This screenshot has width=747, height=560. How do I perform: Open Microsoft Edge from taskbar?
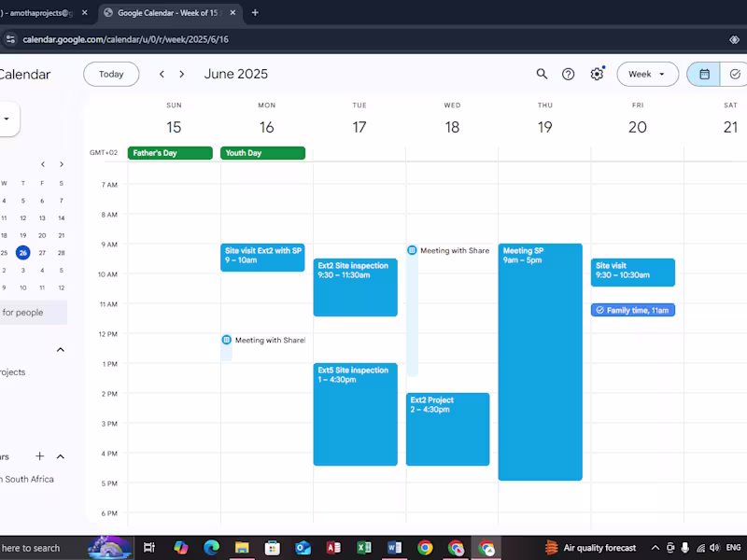point(211,548)
